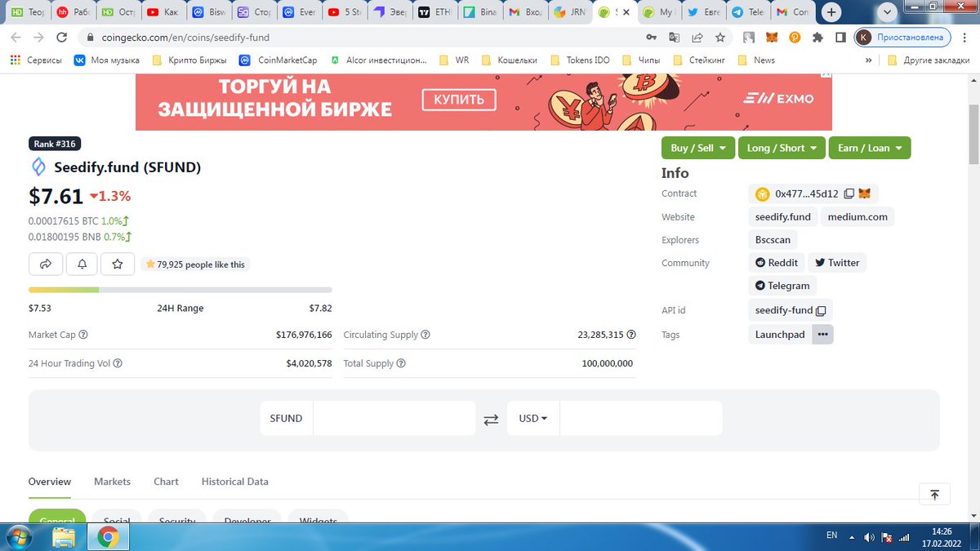This screenshot has width=980, height=551.
Task: Click the EN language indicator in taskbar
Action: pos(831,535)
